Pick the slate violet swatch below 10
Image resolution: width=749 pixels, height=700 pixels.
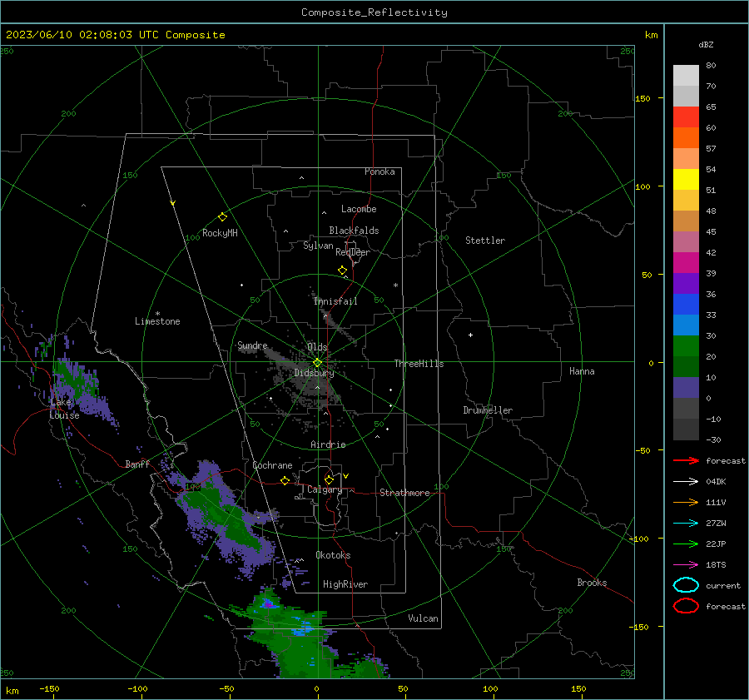[686, 388]
